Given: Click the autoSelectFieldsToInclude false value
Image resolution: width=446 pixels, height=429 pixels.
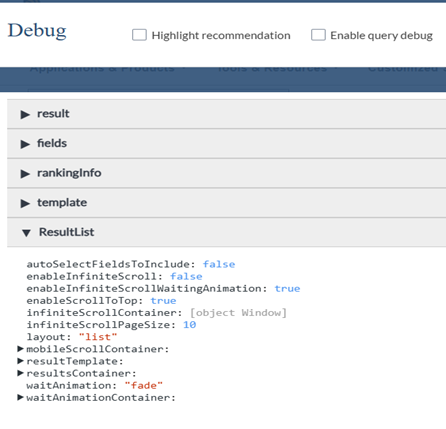Looking at the screenshot, I should (x=219, y=264).
